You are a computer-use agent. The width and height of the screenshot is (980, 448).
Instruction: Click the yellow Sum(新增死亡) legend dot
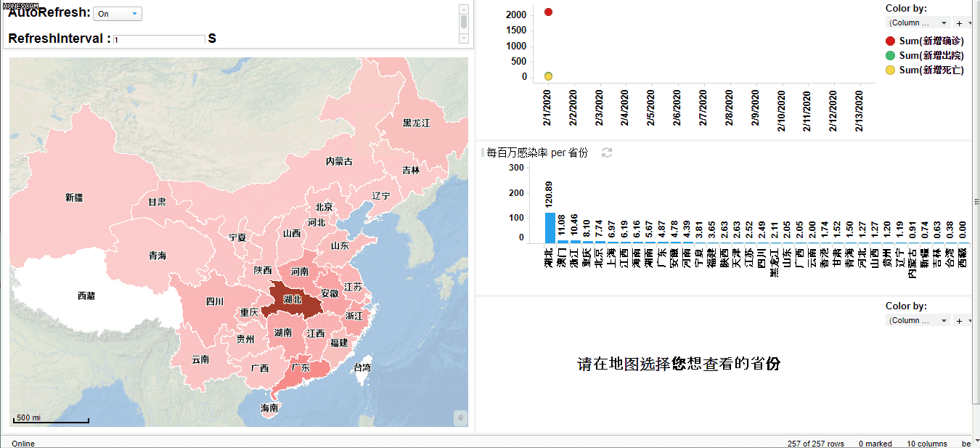[890, 70]
